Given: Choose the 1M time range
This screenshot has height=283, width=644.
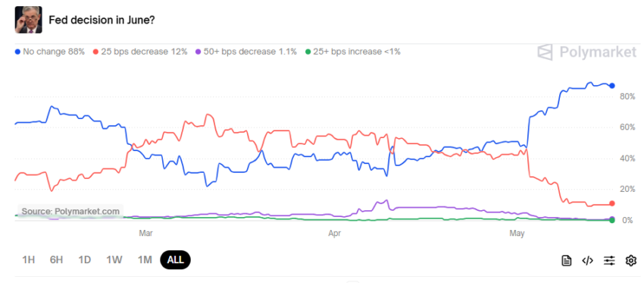Looking at the screenshot, I should 145,260.
